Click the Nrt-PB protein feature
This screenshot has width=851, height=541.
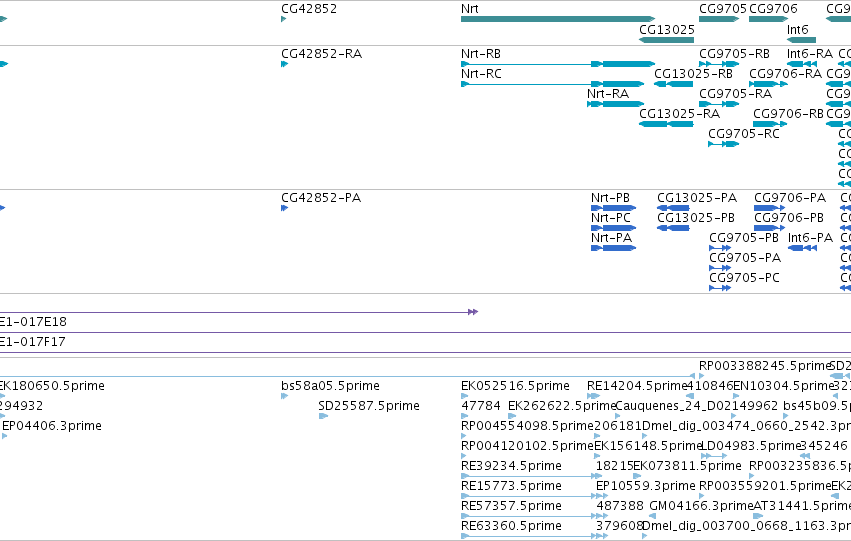coord(613,208)
